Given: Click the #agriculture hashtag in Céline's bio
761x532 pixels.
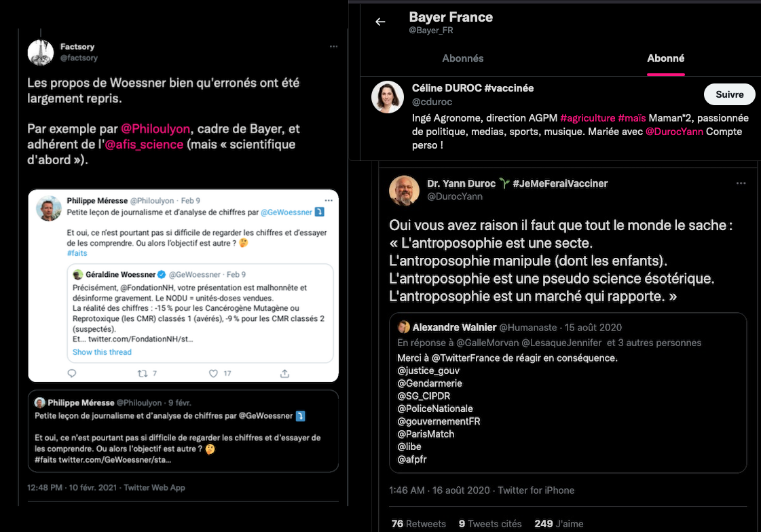Looking at the screenshot, I should coord(587,118).
